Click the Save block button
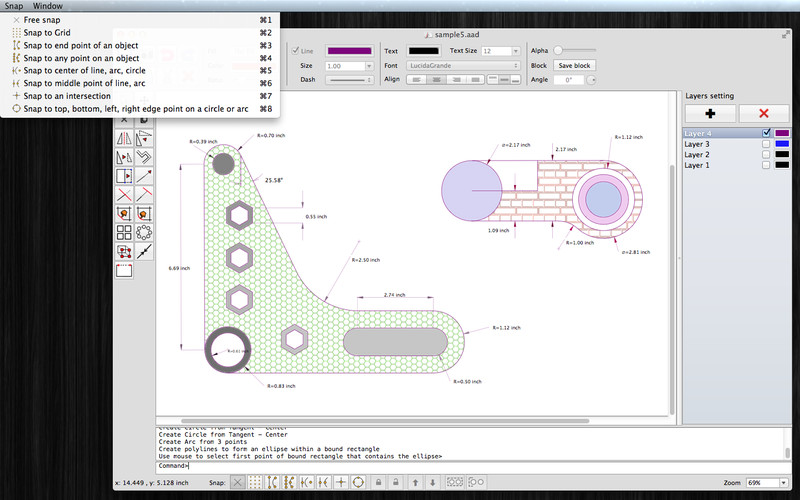Image resolution: width=800 pixels, height=500 pixels. tap(574, 66)
